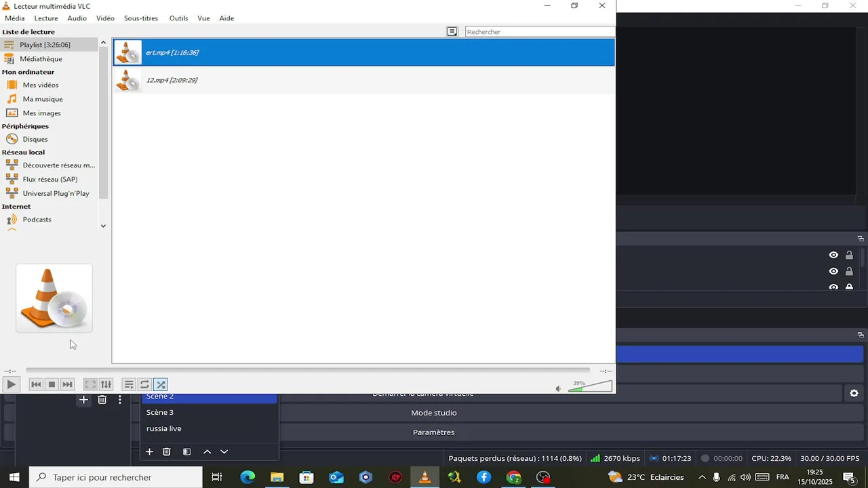Open the Outils menu
868x488 pixels.
tap(178, 18)
